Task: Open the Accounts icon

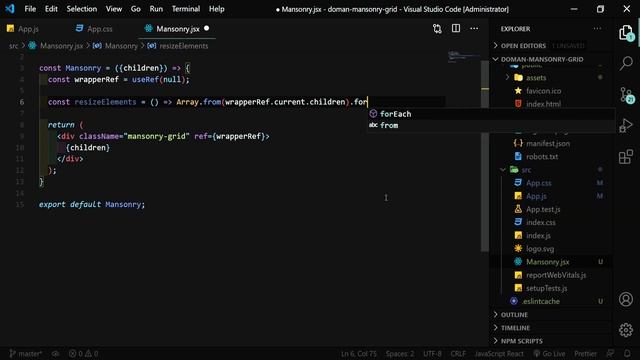Action: pos(626,299)
